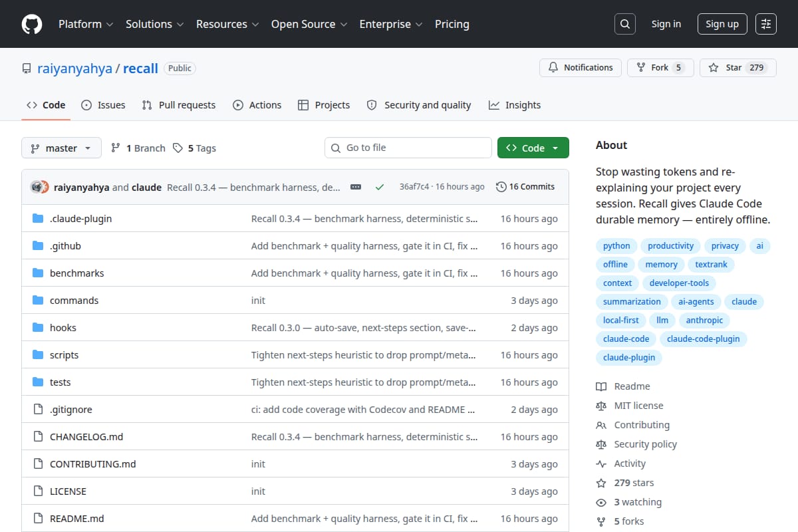Click the scripts folder icon

tap(38, 355)
